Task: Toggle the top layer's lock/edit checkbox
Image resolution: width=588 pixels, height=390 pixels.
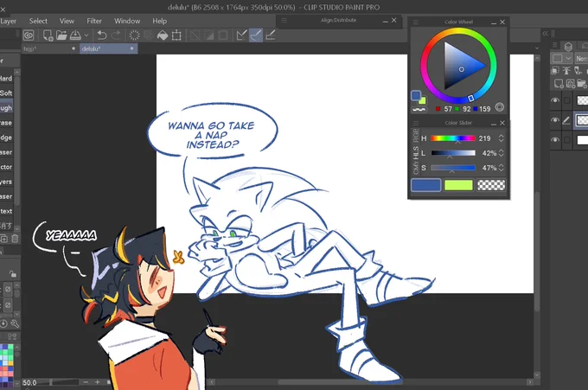Action: click(567, 100)
